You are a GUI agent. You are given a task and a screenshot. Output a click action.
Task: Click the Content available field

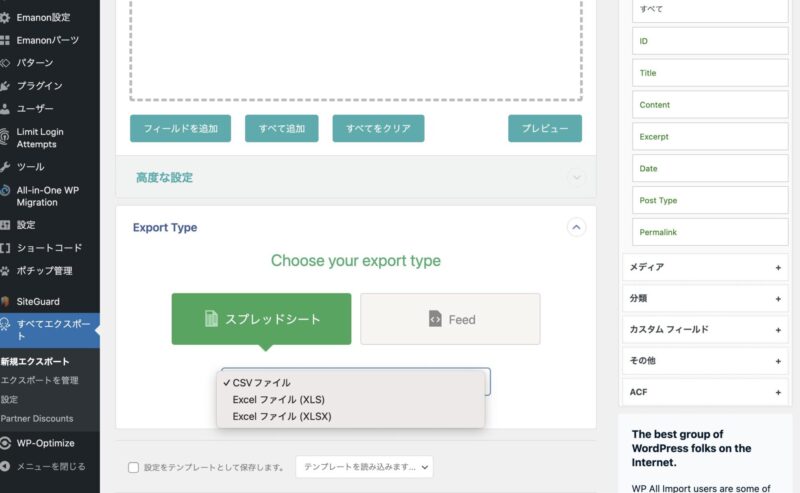710,105
